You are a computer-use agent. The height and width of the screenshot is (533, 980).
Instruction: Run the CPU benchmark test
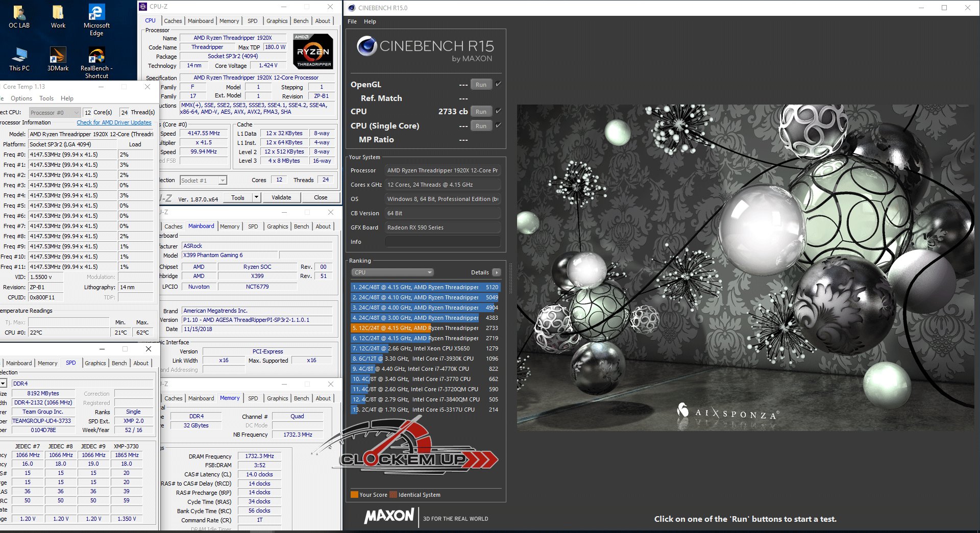481,112
